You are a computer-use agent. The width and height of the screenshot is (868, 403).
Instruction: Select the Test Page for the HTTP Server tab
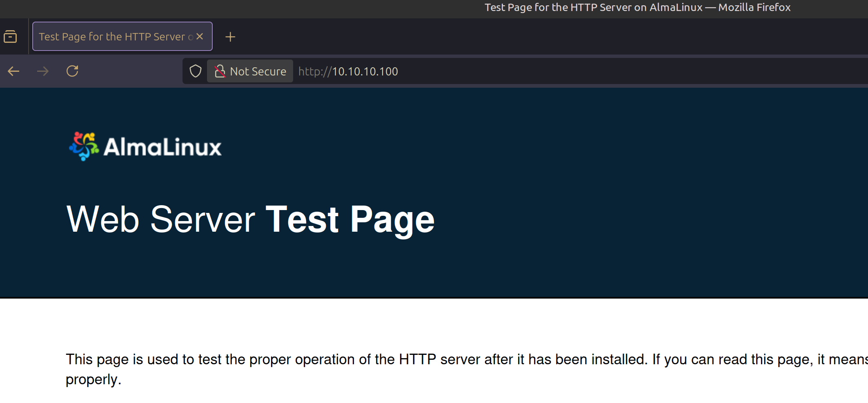click(112, 37)
